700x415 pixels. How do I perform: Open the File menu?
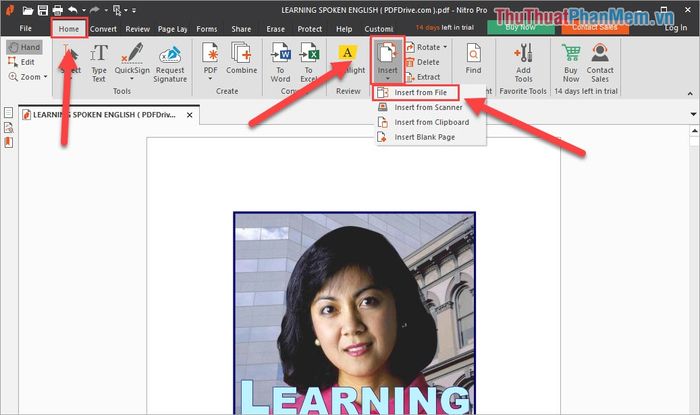[25, 29]
